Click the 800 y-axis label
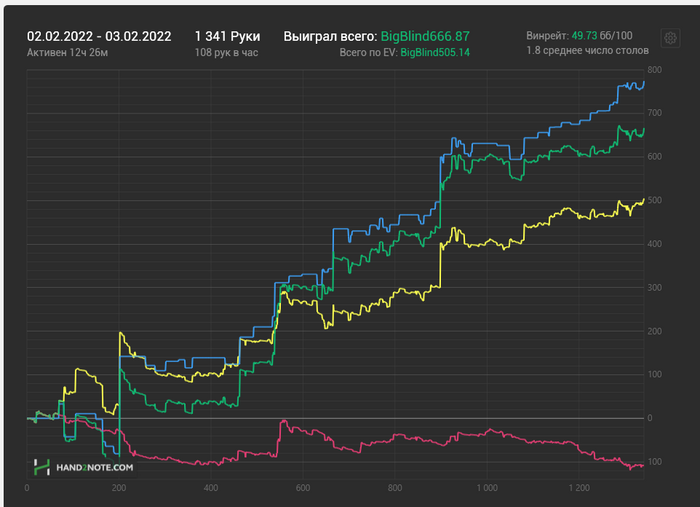The height and width of the screenshot is (507, 700). coord(654,70)
